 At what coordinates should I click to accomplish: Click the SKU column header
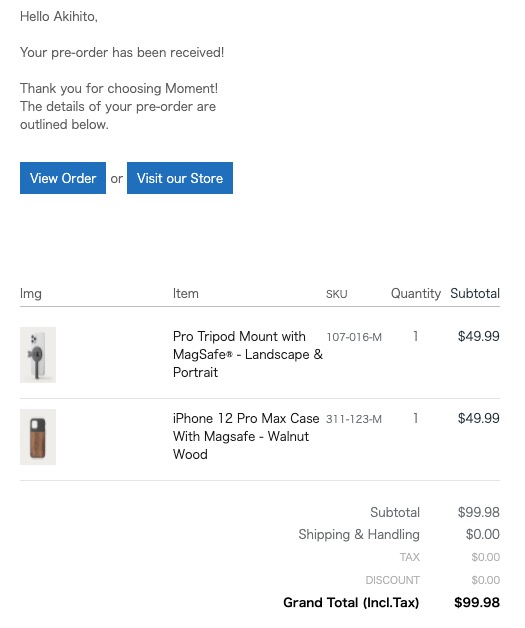tap(337, 294)
